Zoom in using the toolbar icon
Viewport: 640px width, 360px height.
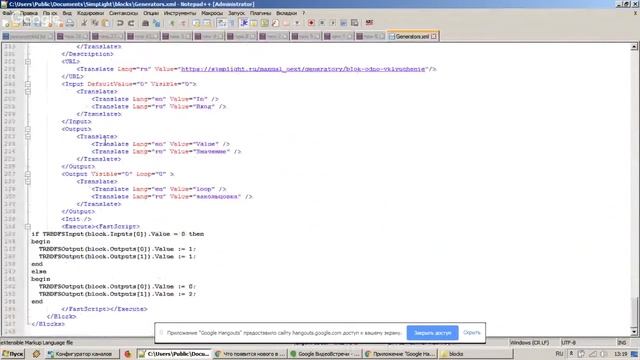[173, 23]
